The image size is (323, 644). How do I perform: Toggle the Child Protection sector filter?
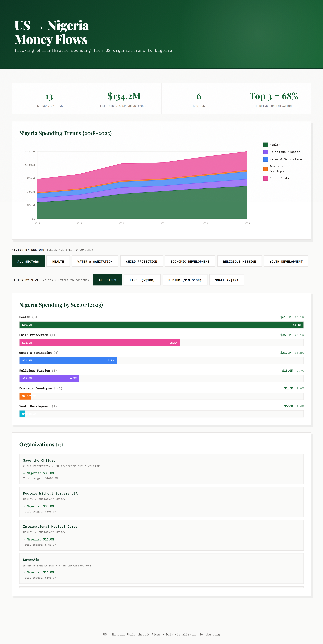pyautogui.click(x=141, y=261)
